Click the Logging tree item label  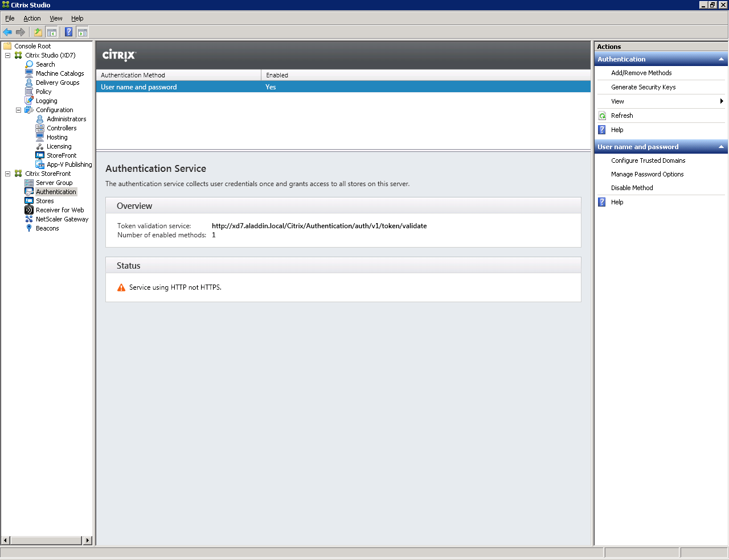(47, 101)
